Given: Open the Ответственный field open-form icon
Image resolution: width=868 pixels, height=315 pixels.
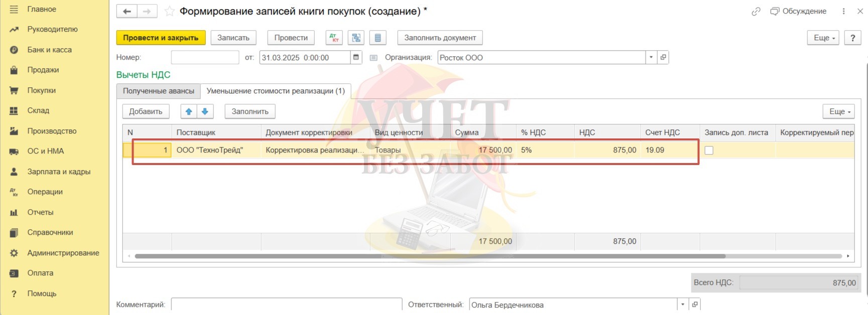Looking at the screenshot, I should coord(695,304).
